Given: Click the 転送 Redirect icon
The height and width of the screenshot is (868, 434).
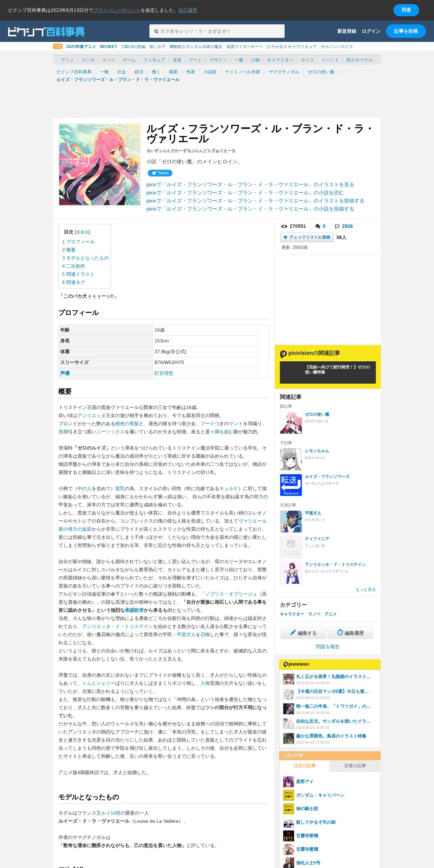Looking at the screenshot, I should (x=291, y=485).
